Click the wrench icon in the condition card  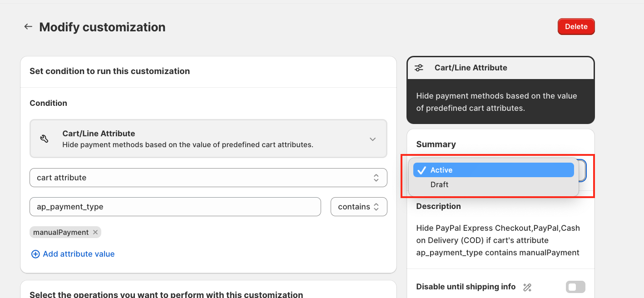[45, 139]
